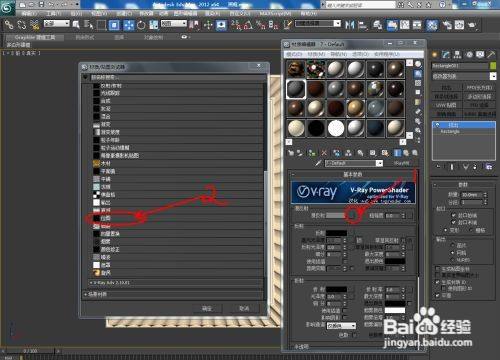Pick material from object with eyedropper
Viewport: 500px width, 360px height.
click(318, 163)
